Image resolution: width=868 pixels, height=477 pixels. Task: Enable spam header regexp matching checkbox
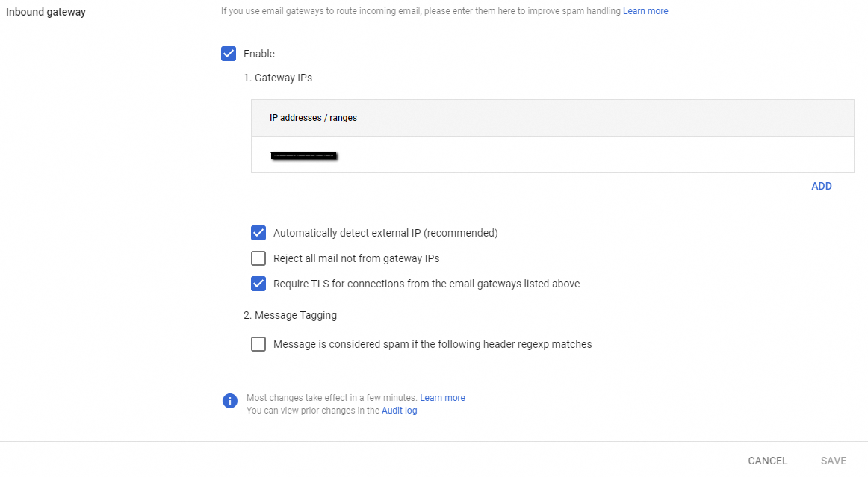click(x=258, y=344)
